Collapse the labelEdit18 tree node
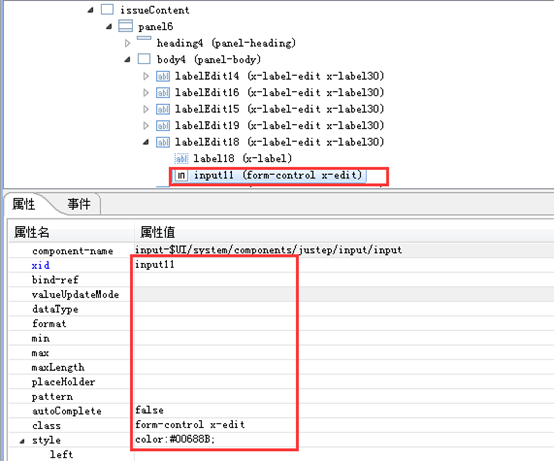 (x=146, y=142)
